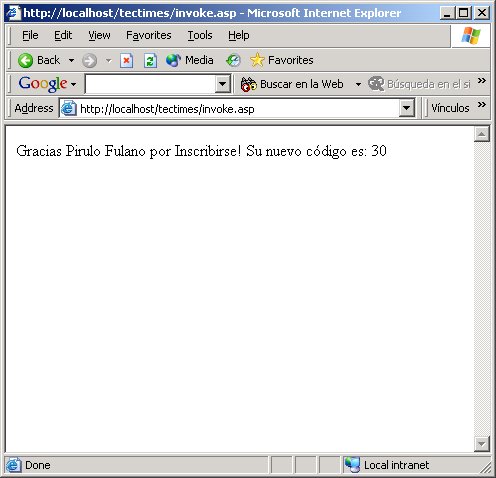
Task: Click the vertical scrollbar down arrow
Action: [x=482, y=444]
